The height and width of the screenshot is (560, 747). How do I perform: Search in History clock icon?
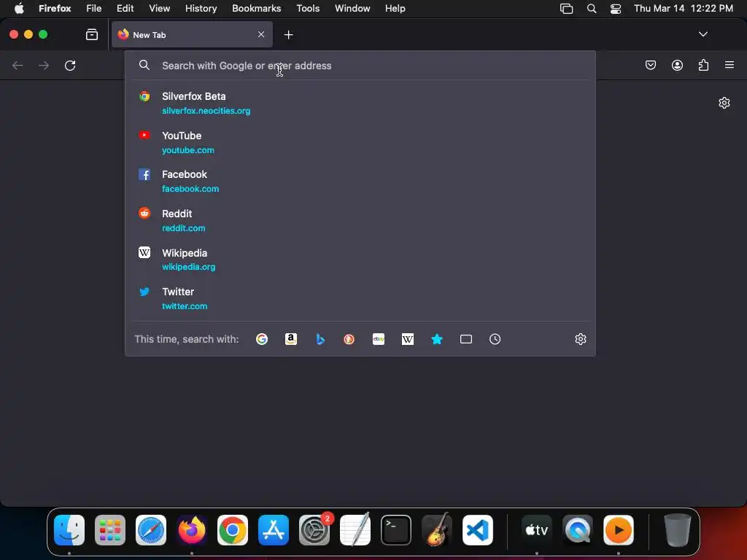495,339
